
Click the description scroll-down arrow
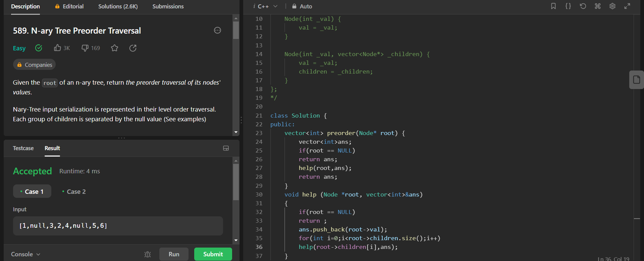tap(236, 132)
